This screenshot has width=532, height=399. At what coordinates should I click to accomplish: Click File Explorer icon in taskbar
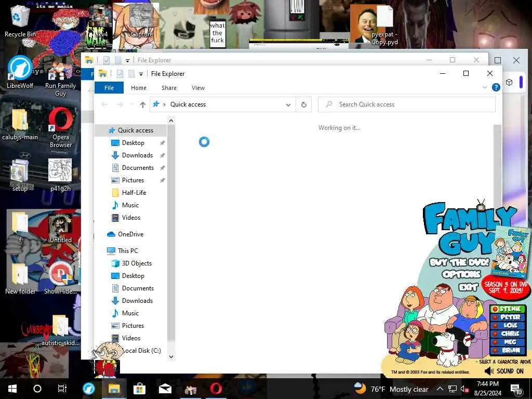114,389
